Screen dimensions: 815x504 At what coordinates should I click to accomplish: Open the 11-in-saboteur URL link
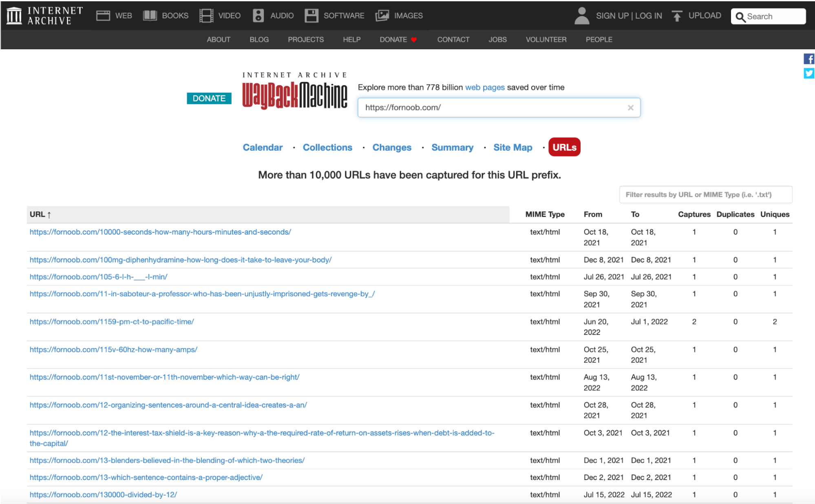pos(202,294)
